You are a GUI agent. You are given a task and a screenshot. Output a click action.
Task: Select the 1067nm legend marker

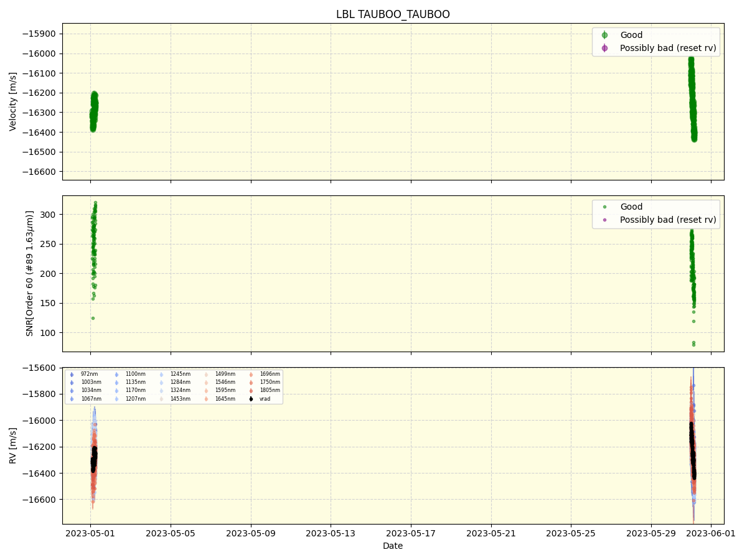coord(72,399)
